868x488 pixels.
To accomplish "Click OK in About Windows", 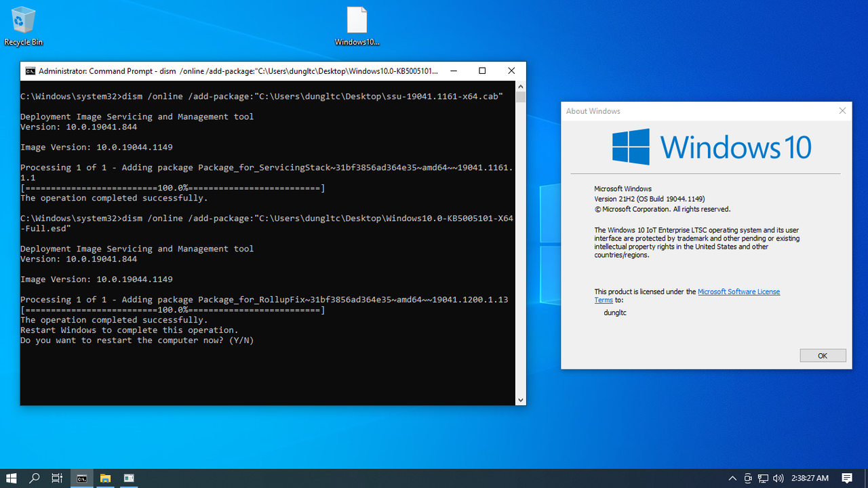I will 823,356.
